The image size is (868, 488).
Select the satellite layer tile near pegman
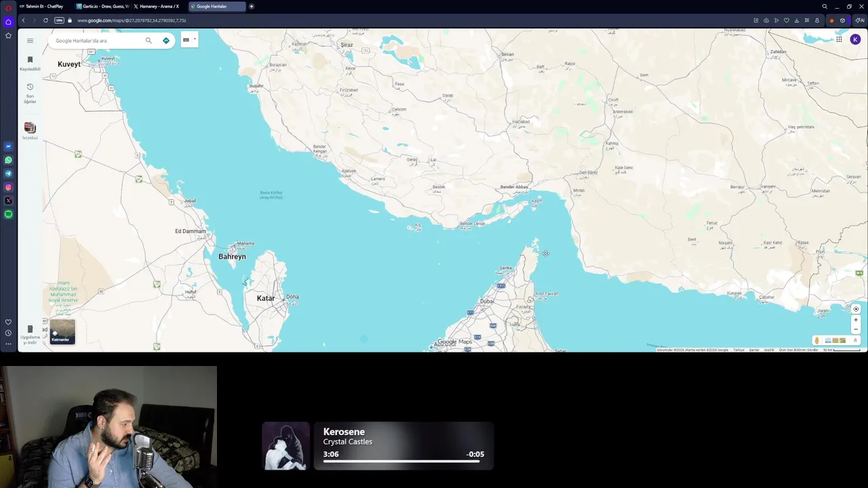[x=842, y=340]
